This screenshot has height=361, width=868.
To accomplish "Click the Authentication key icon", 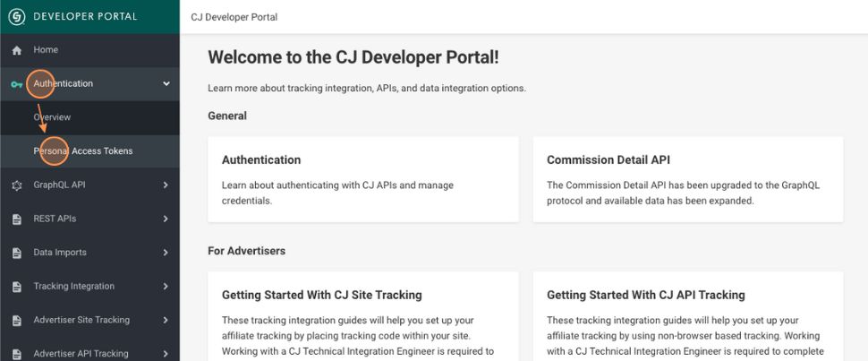I will click(x=16, y=84).
